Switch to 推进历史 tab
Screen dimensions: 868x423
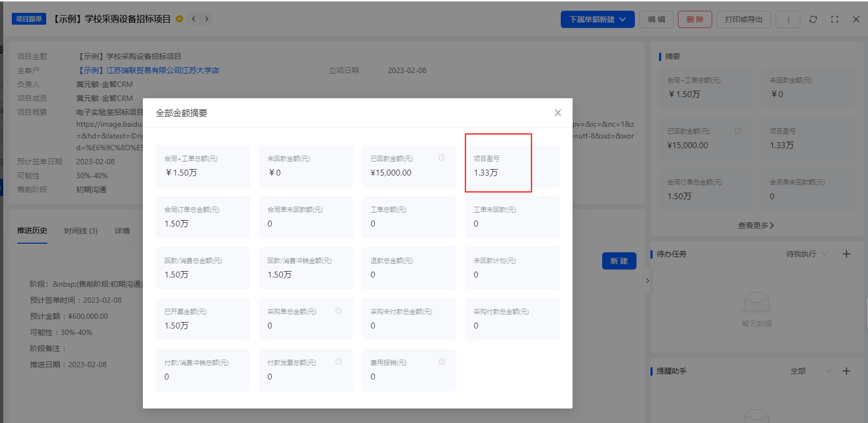32,230
